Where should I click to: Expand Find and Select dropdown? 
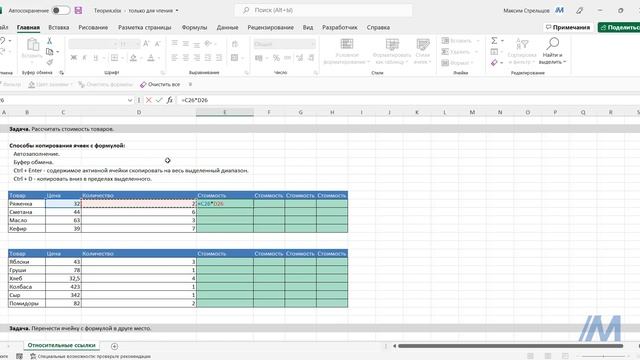coord(564,62)
